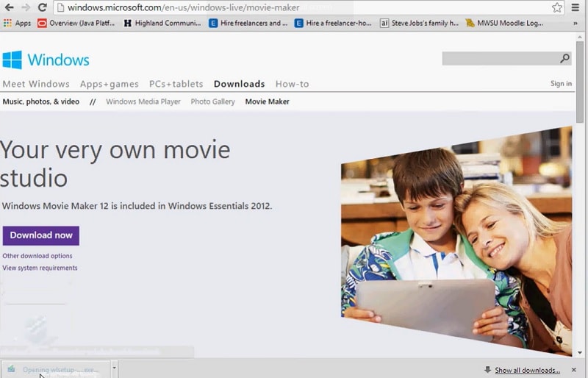Click into the Windows site search box
Image resolution: width=588 pixels, height=378 pixels.
[501, 59]
